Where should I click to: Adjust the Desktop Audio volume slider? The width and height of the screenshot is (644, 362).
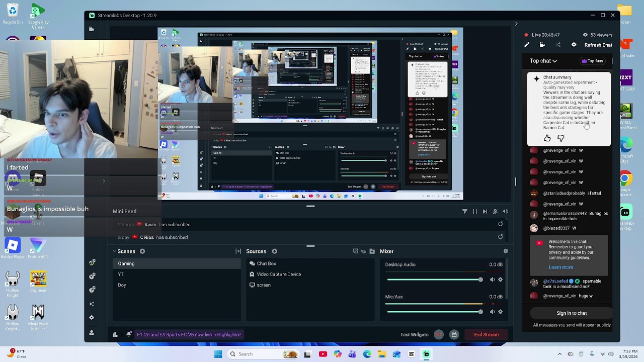pos(435,280)
